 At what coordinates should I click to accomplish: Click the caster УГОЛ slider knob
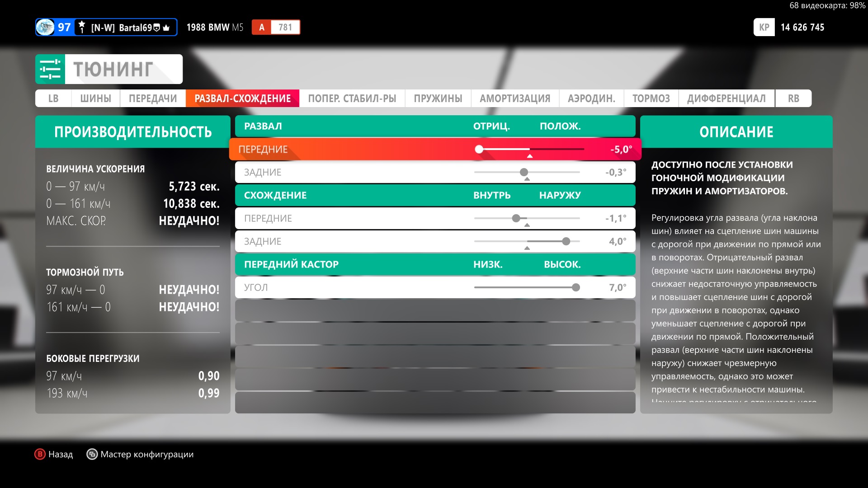(576, 287)
